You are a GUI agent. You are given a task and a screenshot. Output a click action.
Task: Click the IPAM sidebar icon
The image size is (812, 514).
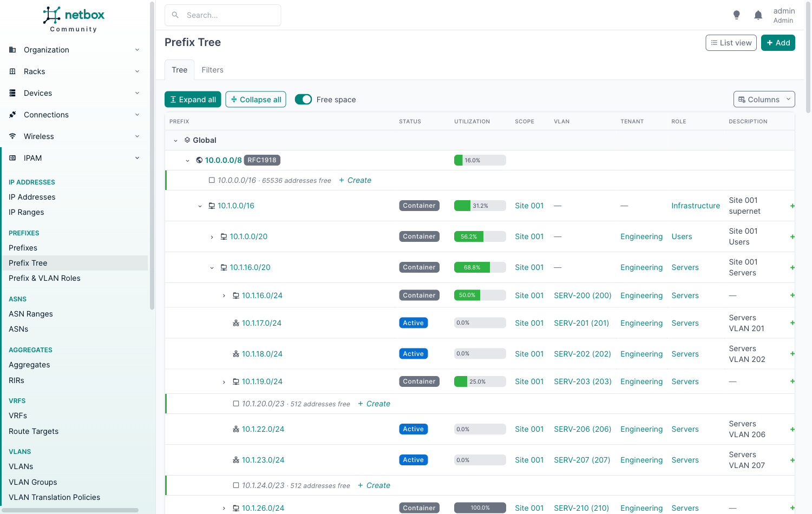[12, 158]
